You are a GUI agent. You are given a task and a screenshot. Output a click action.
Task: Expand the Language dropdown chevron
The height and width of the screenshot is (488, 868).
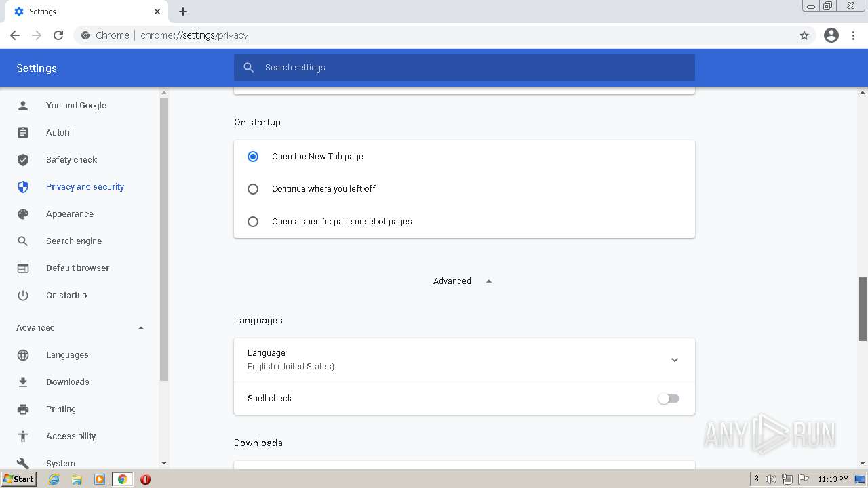click(675, 360)
